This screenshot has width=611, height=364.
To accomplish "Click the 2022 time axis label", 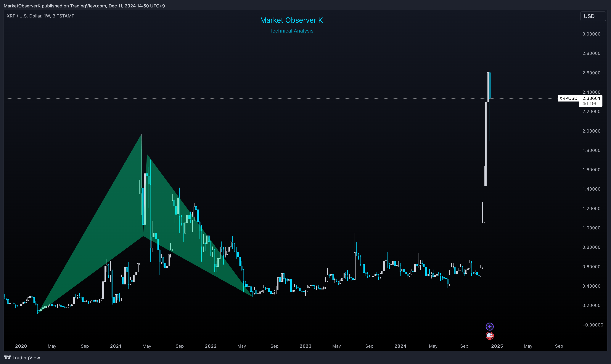I will 211,346.
